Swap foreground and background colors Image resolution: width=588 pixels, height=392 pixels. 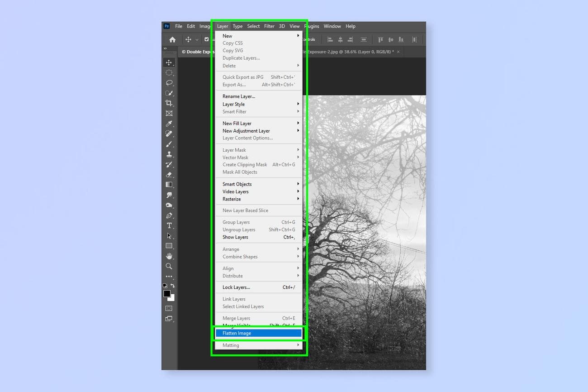172,286
